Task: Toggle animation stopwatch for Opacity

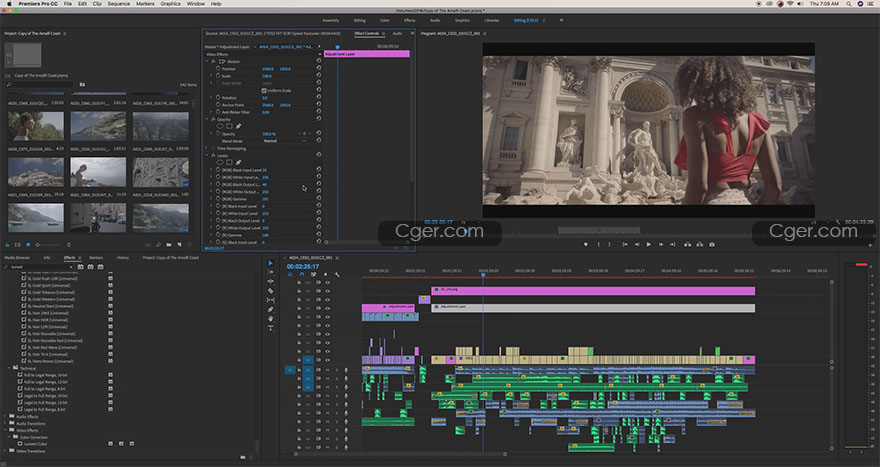Action: point(218,134)
